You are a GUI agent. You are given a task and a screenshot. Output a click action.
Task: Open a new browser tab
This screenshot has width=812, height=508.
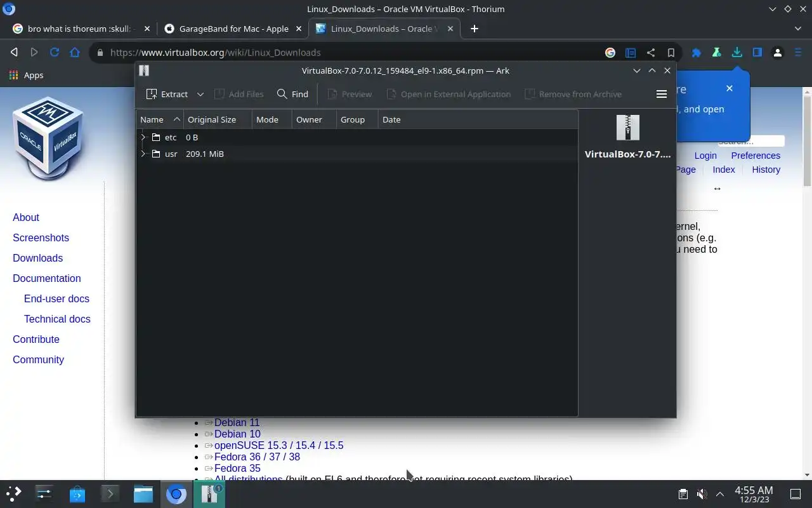point(475,29)
